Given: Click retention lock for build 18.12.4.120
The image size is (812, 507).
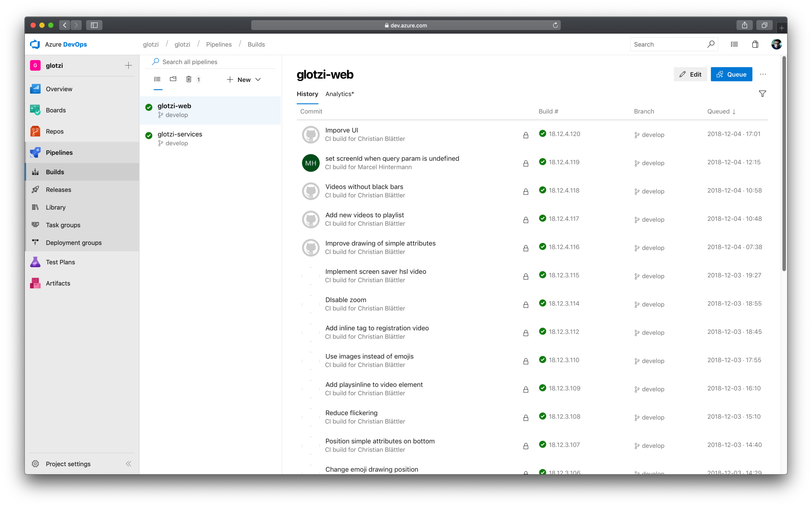Looking at the screenshot, I should [526, 135].
